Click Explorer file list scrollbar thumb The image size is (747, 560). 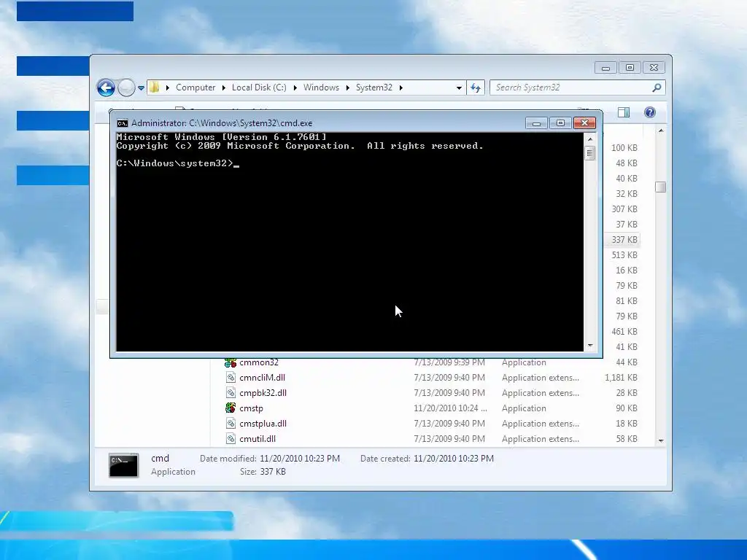click(x=661, y=187)
